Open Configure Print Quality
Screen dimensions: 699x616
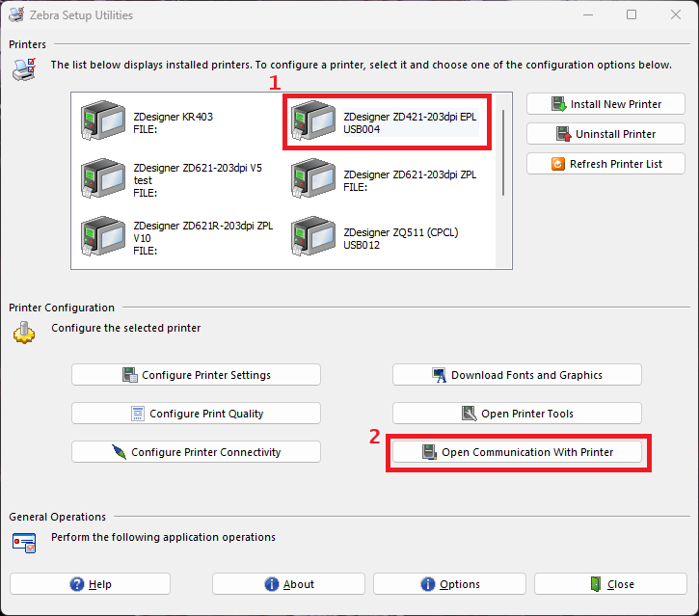[x=196, y=414]
